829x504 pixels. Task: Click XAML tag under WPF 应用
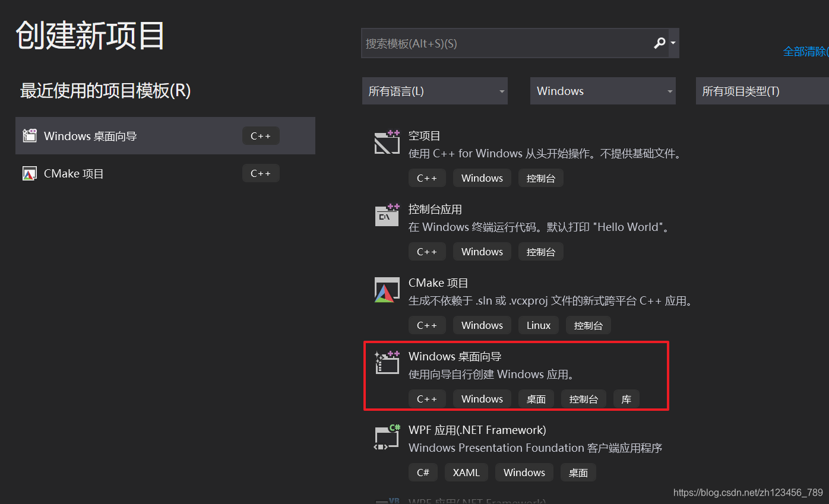click(x=466, y=473)
